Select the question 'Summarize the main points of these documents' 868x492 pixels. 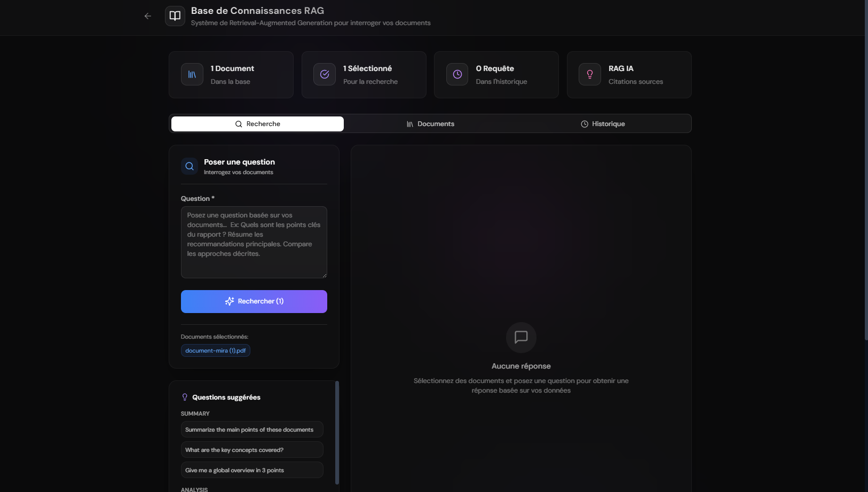click(x=251, y=429)
